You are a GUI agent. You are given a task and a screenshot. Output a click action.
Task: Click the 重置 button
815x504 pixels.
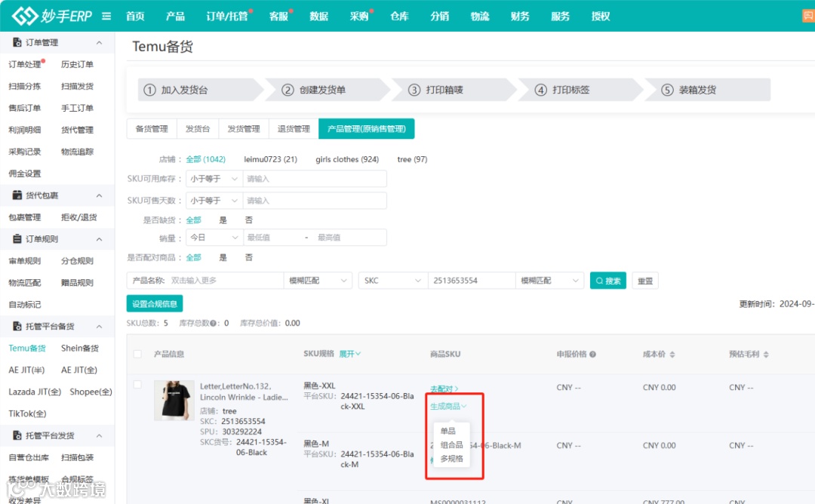tap(645, 281)
